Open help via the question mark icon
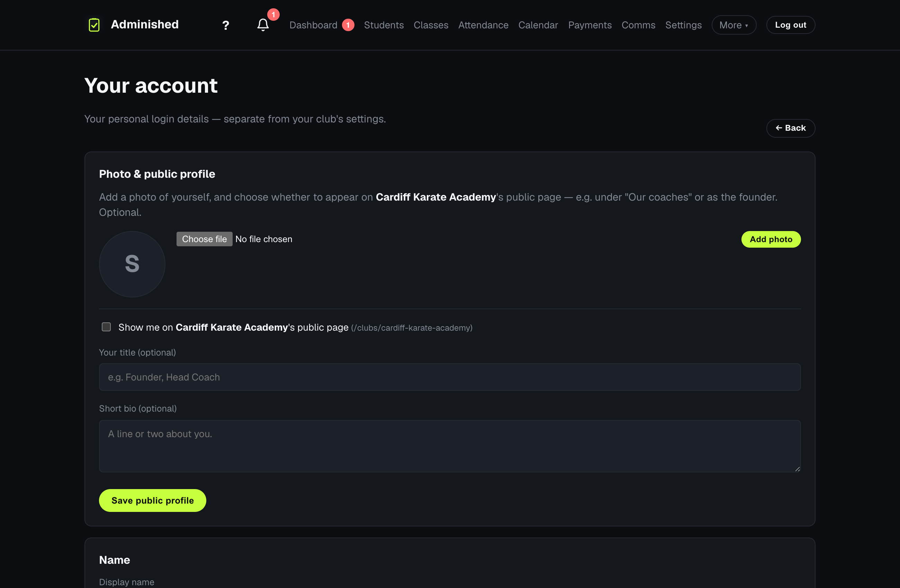 (225, 25)
